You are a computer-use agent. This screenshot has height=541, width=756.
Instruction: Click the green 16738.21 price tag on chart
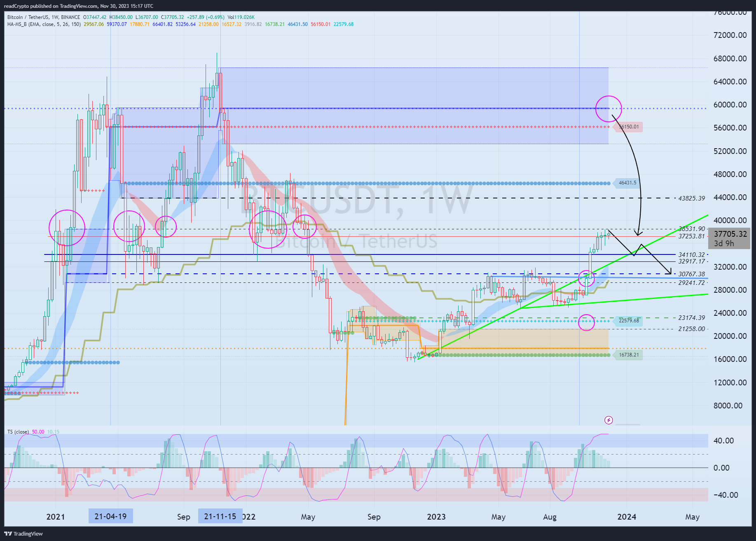click(629, 355)
